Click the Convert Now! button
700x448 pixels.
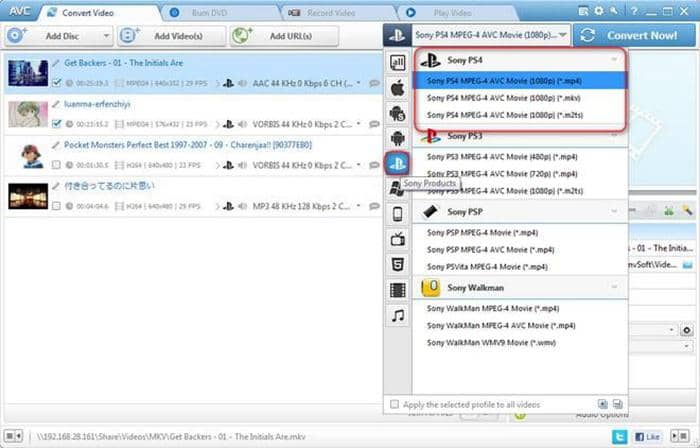636,34
